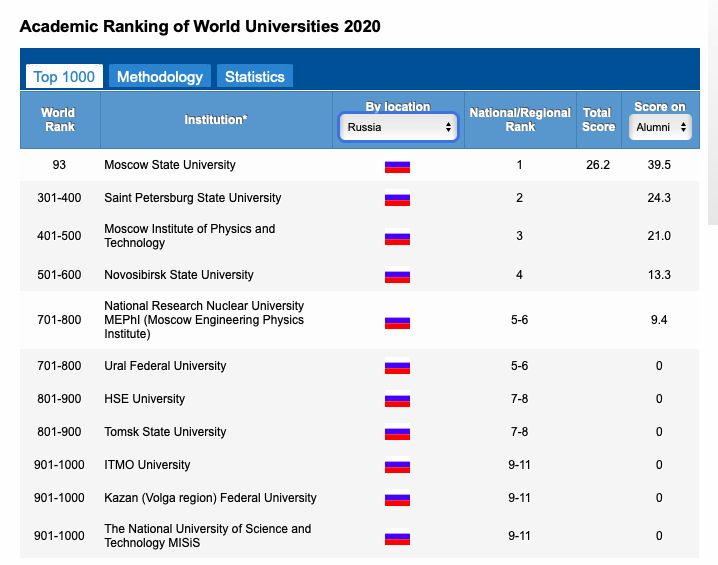Click the flag next to Kazan Federal University

click(397, 498)
